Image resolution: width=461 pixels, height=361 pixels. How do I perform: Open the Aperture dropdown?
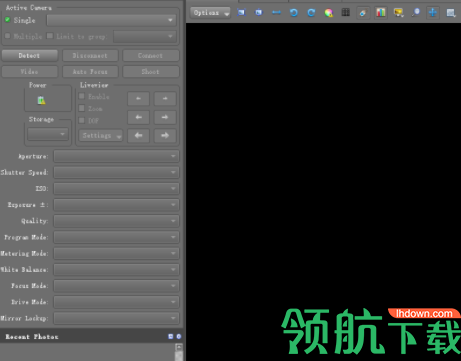[116, 156]
